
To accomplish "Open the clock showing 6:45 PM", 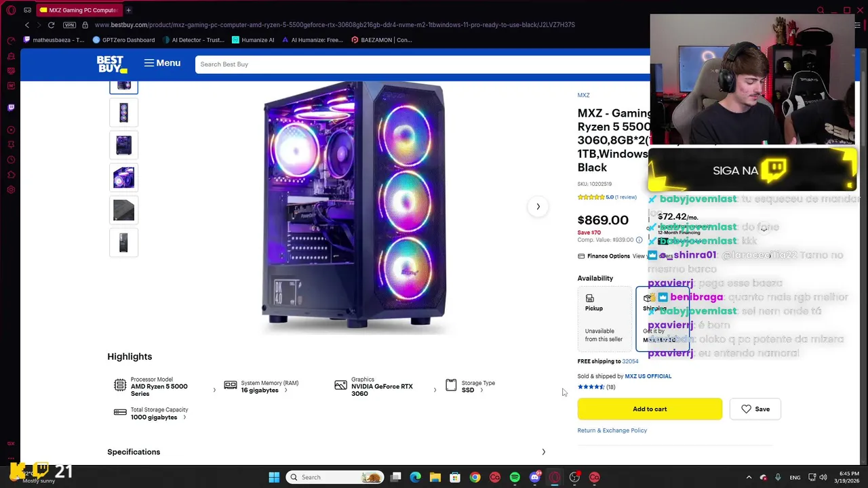I will 848,477.
